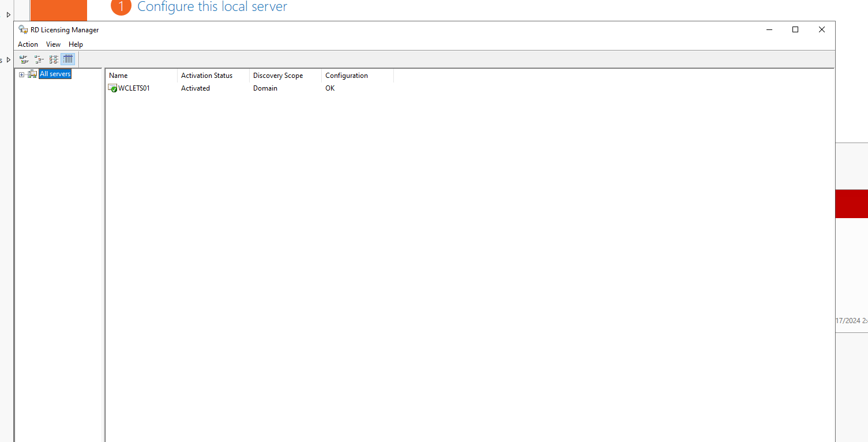This screenshot has height=442, width=868.
Task: Click the WCLETS01 server icon with green check
Action: pos(112,88)
